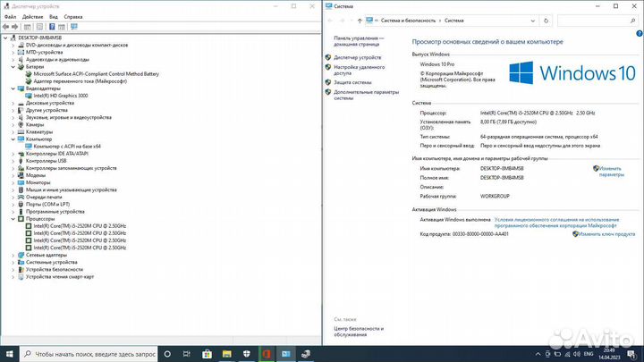The image size is (644, 362).
Task: Select Устройства чтения смарт-карт
Action: pos(60,276)
